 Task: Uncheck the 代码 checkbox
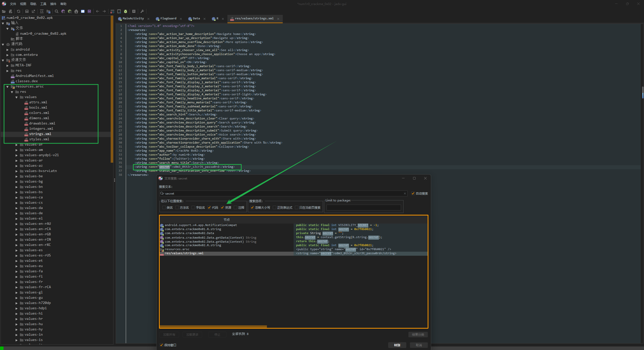click(209, 207)
